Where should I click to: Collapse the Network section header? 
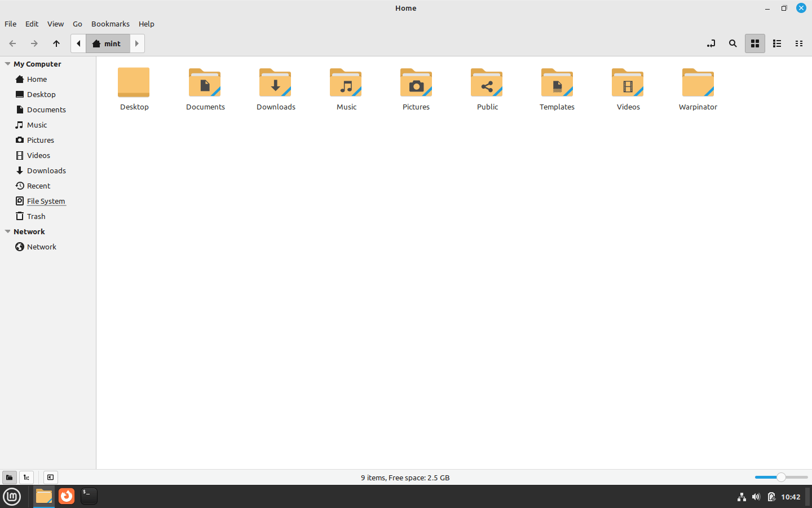tap(8, 231)
